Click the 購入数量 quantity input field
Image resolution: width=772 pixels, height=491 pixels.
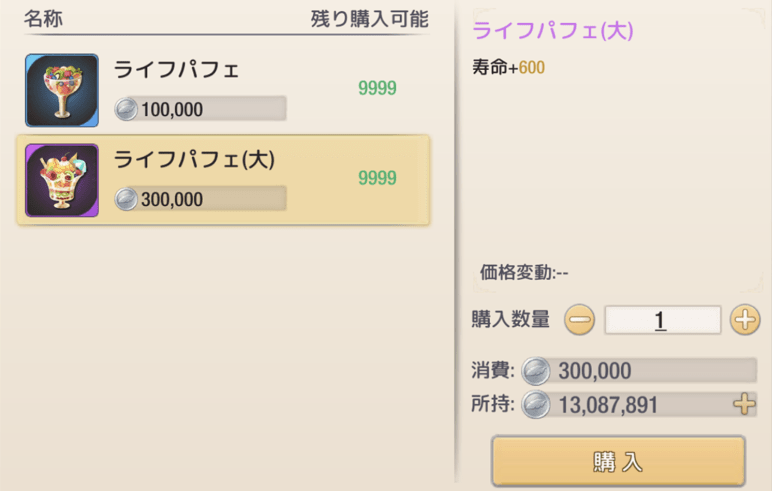point(661,320)
